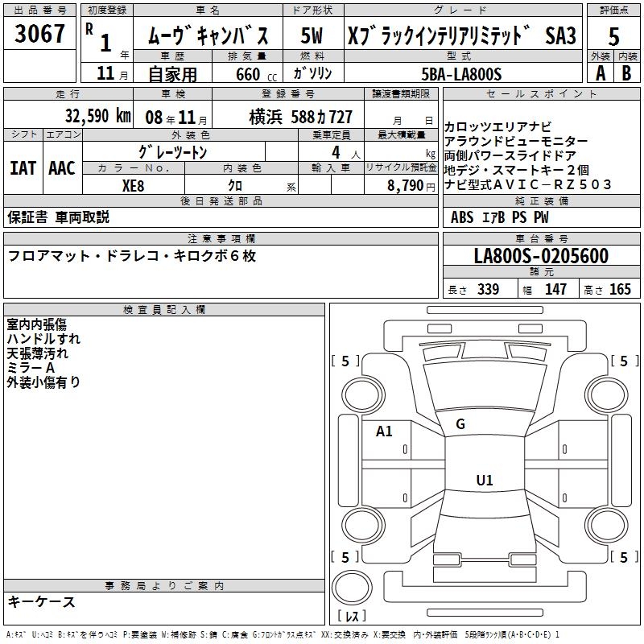Screen dimensions: 644x644
Task: Click inspection expiry 08年11月
Action: click(x=176, y=118)
